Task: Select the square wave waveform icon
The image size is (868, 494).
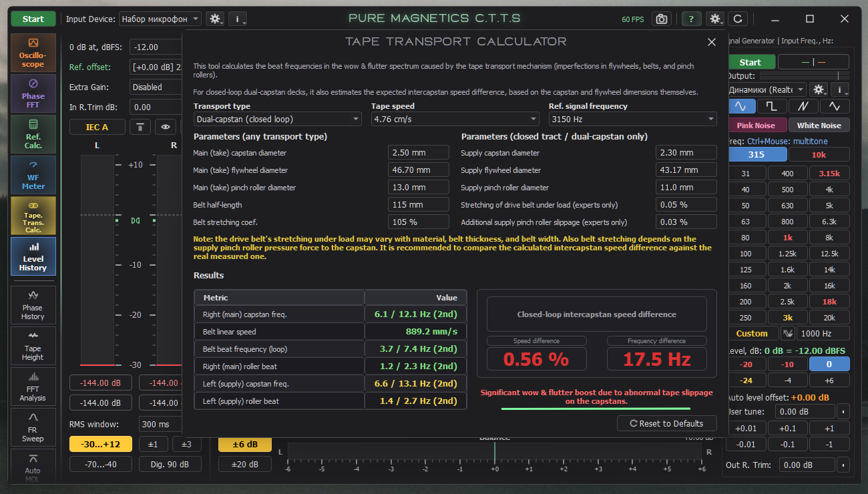Action: (x=772, y=106)
